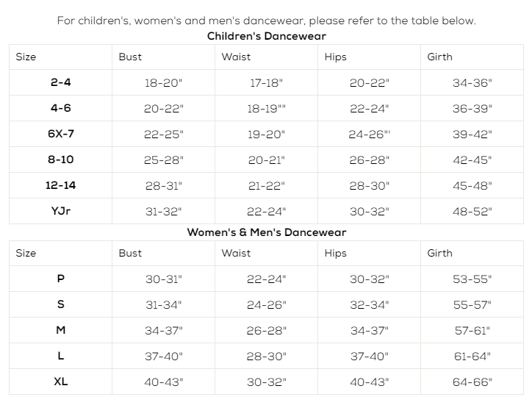Click the YJr size label
The height and width of the screenshot is (408, 532).
tap(61, 211)
